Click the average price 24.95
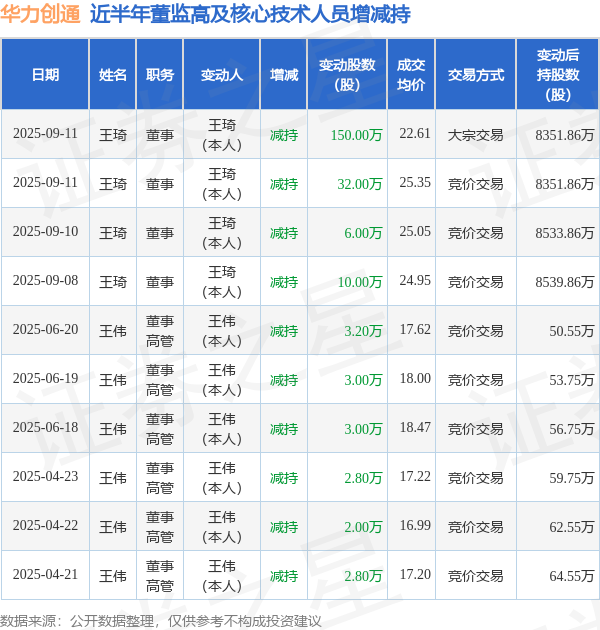The height and width of the screenshot is (630, 600). tap(415, 280)
